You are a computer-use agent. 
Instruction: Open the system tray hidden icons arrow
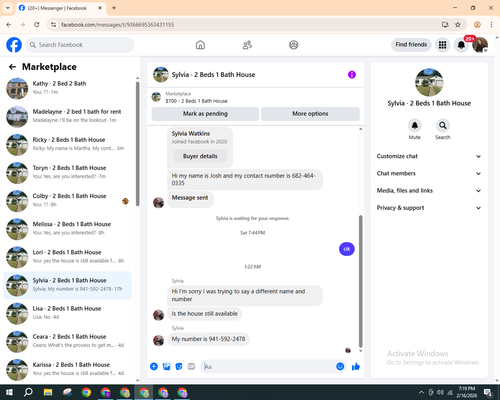421,392
